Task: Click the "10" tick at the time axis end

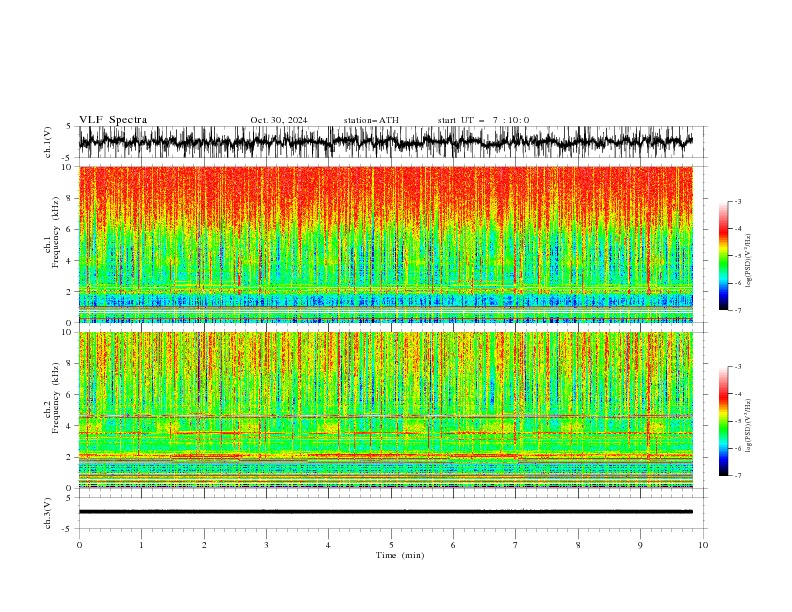Action: (703, 545)
